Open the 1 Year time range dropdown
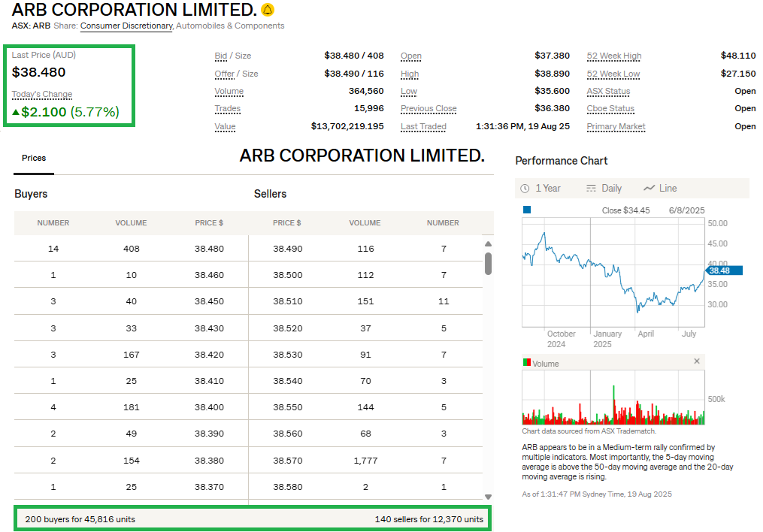The width and height of the screenshot is (763, 532). point(541,188)
